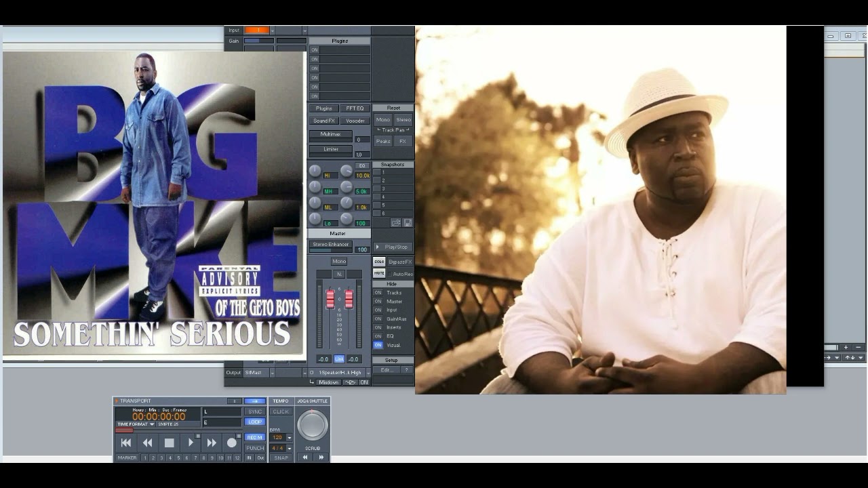The width and height of the screenshot is (868, 488).
Task: Toggle the ON button for Master visibility
Action: (x=378, y=302)
